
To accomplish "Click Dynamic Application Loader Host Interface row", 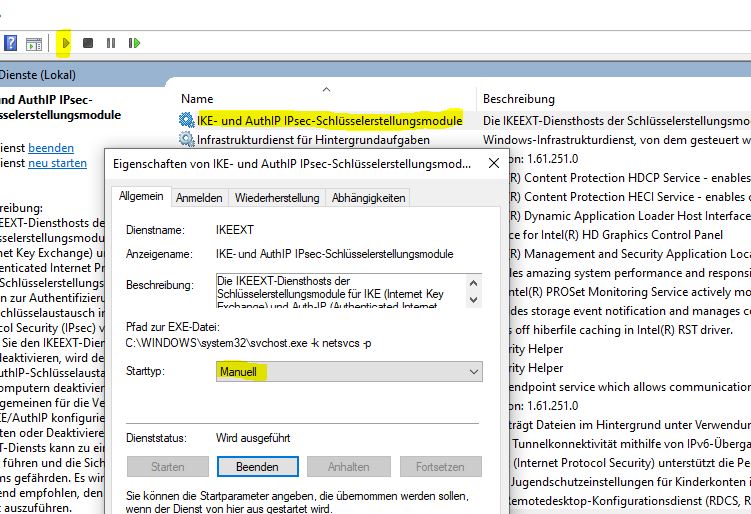I will pyautogui.click(x=630, y=216).
